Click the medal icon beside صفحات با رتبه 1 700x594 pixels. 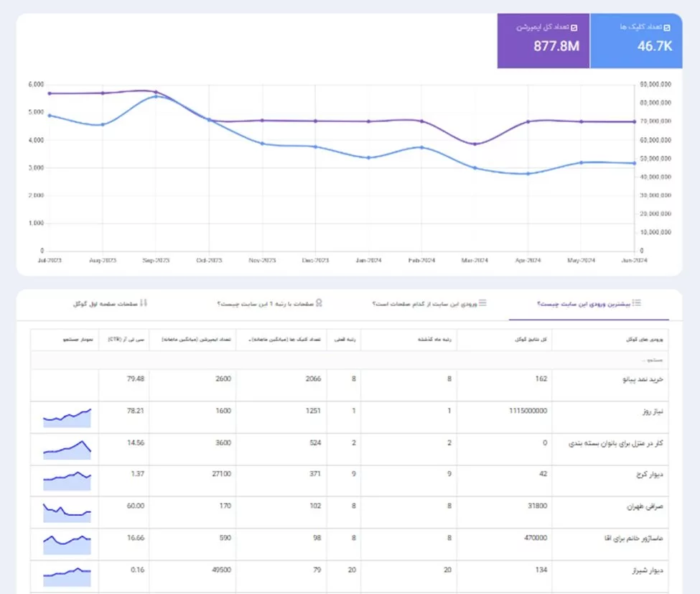(319, 303)
